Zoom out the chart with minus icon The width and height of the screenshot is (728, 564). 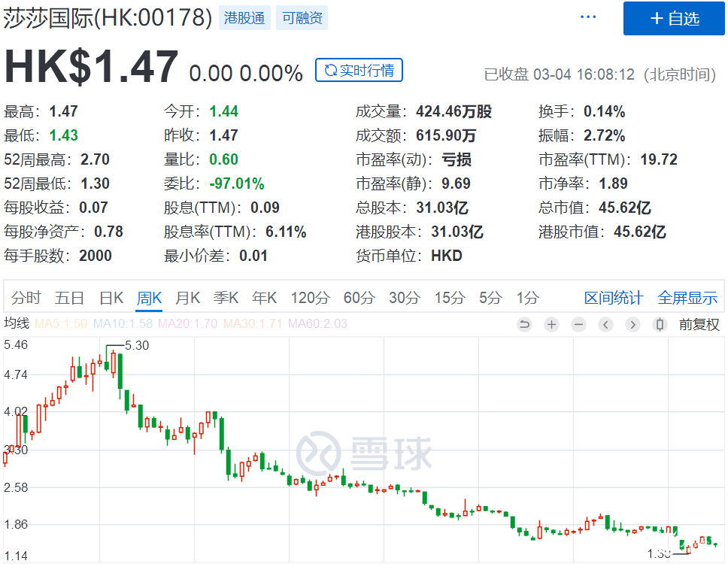tap(578, 325)
